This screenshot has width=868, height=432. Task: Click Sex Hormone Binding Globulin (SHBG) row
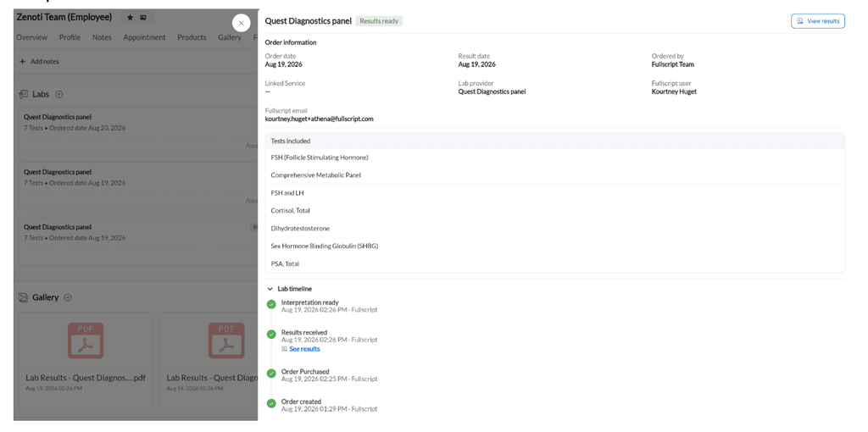tap(554, 246)
